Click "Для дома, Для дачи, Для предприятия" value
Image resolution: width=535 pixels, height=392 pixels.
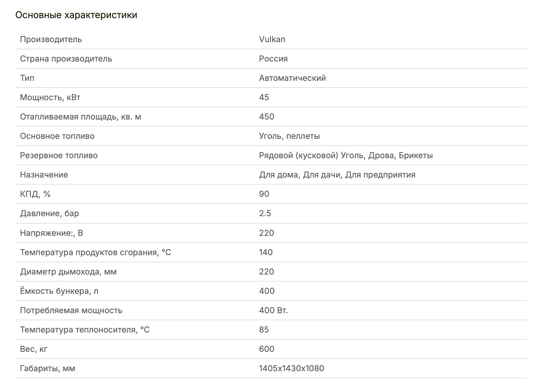pos(337,175)
